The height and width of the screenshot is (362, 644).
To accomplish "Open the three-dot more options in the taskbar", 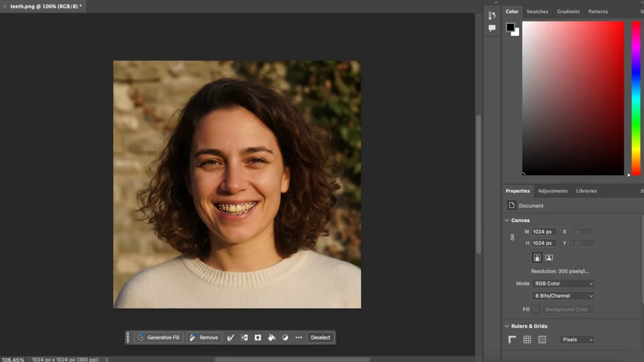I will click(x=299, y=337).
